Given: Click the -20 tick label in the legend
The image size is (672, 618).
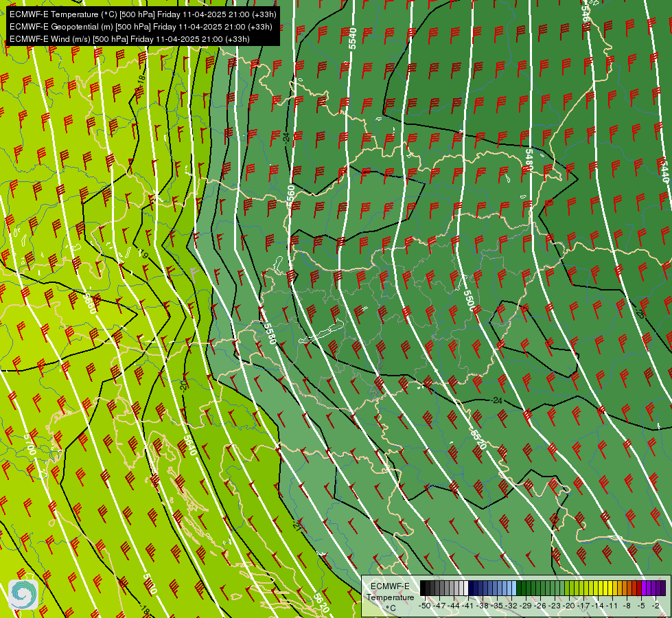Looking at the screenshot, I should click(569, 606).
